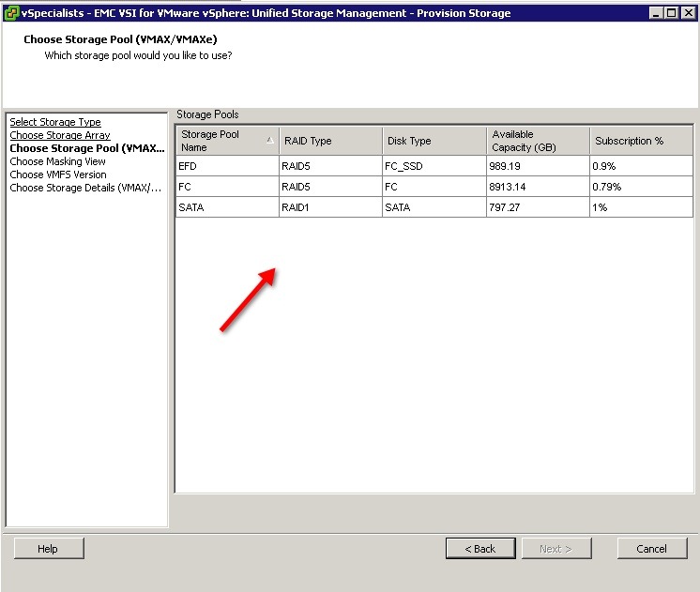The width and height of the screenshot is (700, 592).
Task: Click the Cancel button
Action: pos(651,549)
